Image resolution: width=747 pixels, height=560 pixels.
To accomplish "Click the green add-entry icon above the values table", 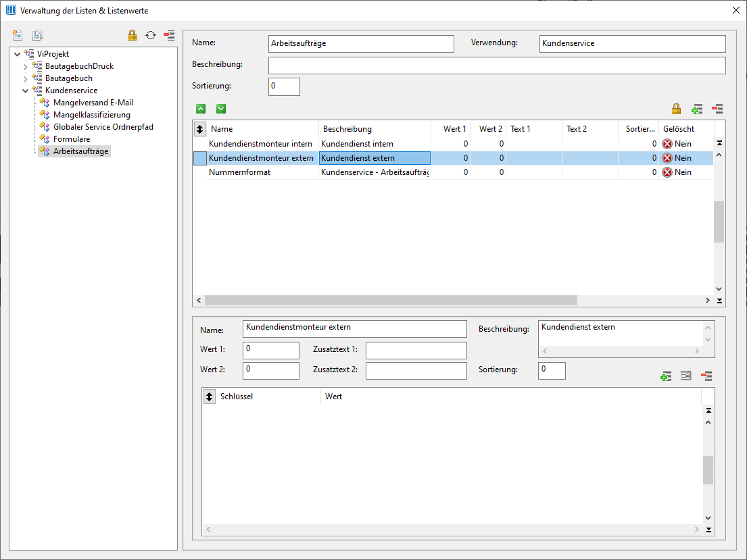I will pos(697,109).
